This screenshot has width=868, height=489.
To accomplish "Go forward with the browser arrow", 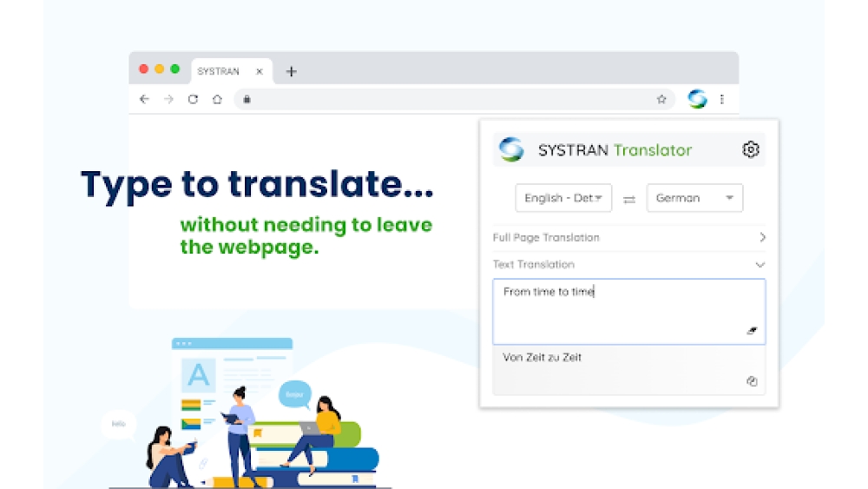I will pyautogui.click(x=169, y=99).
